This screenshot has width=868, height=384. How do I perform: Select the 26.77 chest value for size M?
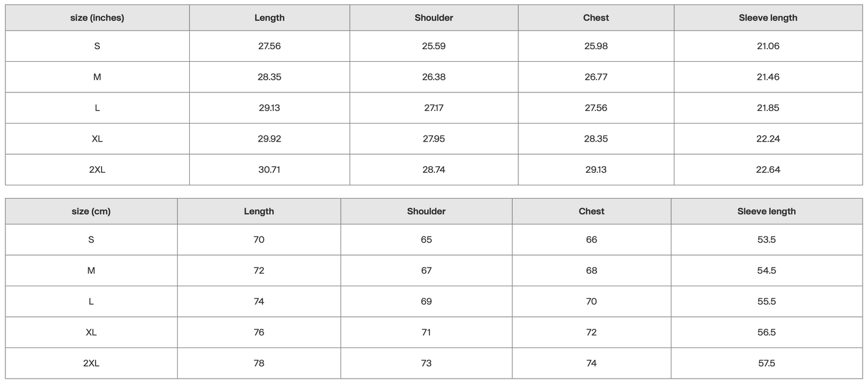click(x=596, y=77)
